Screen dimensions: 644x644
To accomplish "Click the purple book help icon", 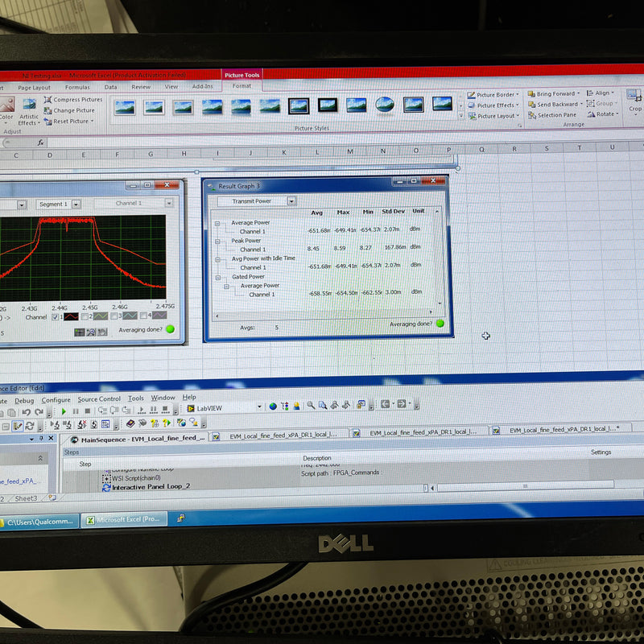I will [130, 423].
